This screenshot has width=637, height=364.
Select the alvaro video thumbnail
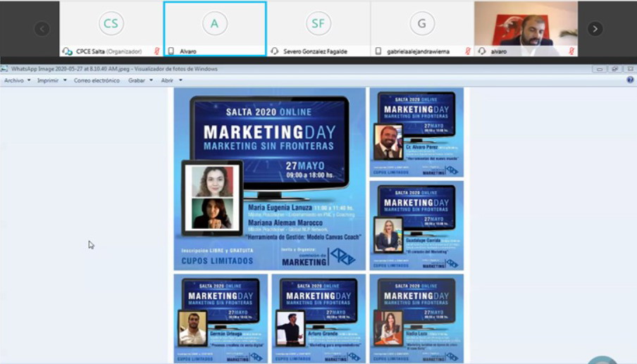[x=526, y=28]
